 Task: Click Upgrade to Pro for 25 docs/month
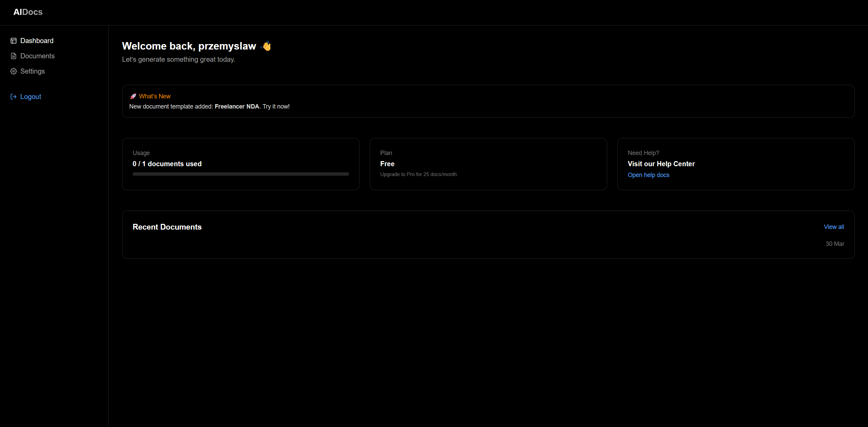pos(418,174)
